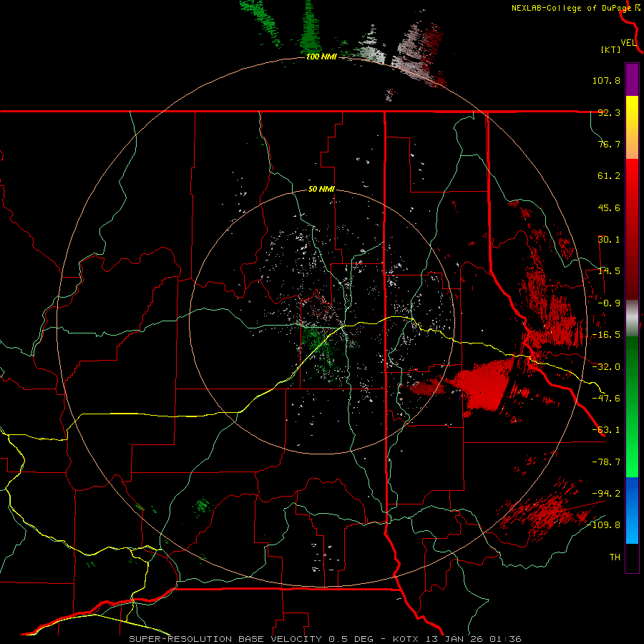Click the -47.6 legend value
Image resolution: width=644 pixels, height=644 pixels.
(606, 399)
